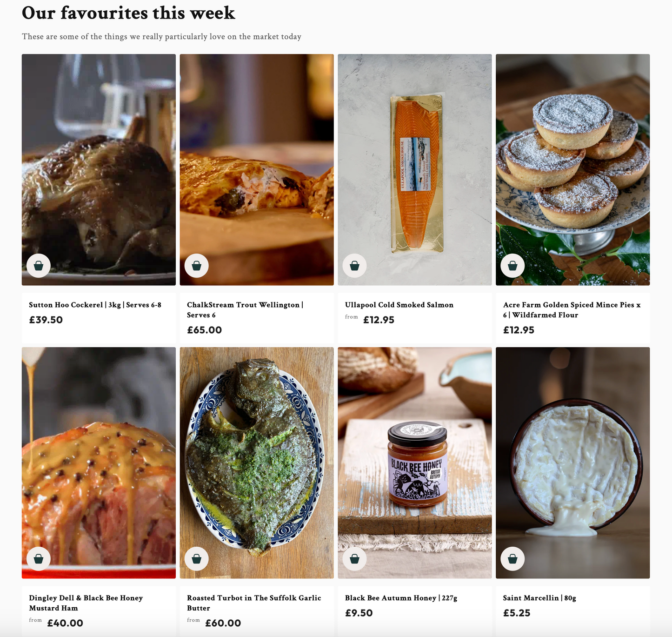The width and height of the screenshot is (672, 637).
Task: Add Sutton Hoo Cockerel to basket
Action: (x=39, y=266)
